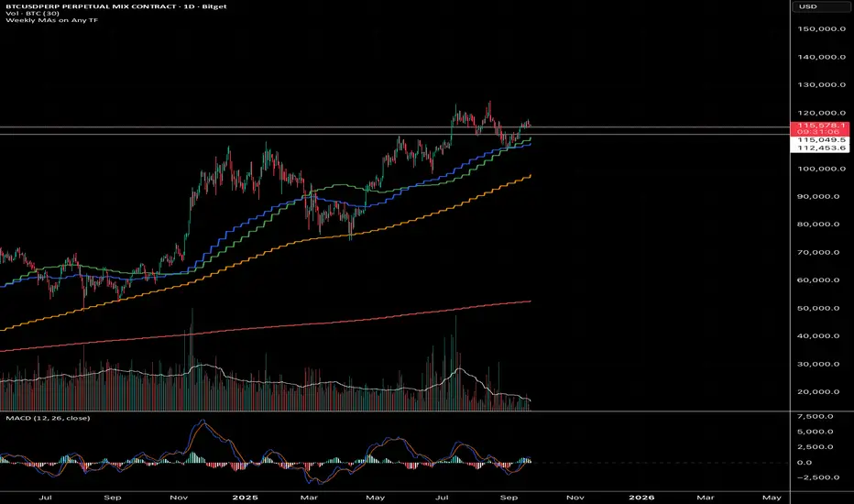
Task: Select the Weekly MAs on Any TF indicator label
Action: pyautogui.click(x=51, y=20)
